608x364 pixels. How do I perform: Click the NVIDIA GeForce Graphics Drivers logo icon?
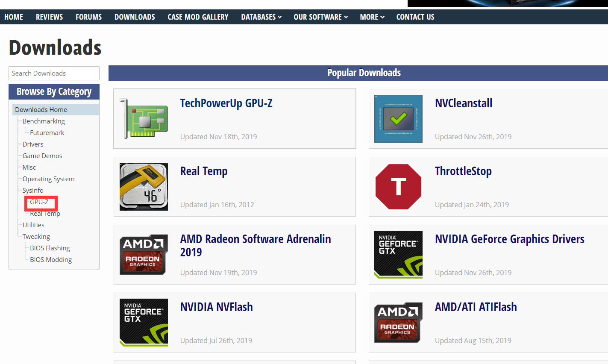pyautogui.click(x=398, y=255)
